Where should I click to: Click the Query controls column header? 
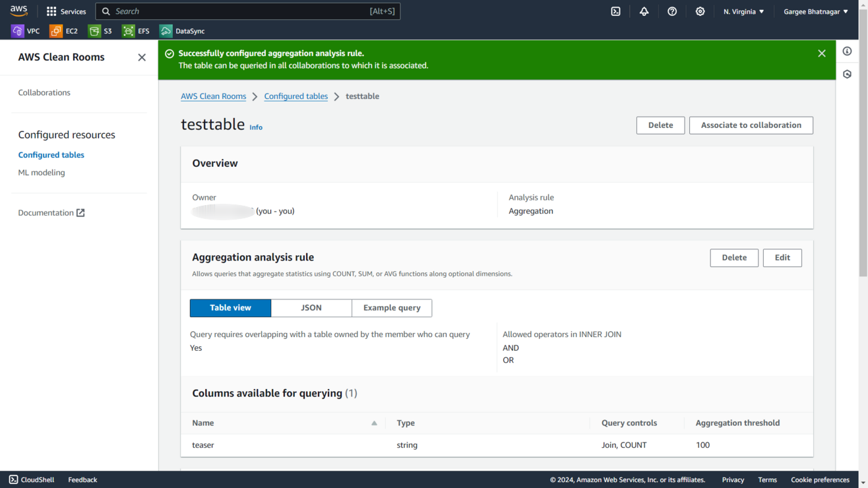[629, 423]
